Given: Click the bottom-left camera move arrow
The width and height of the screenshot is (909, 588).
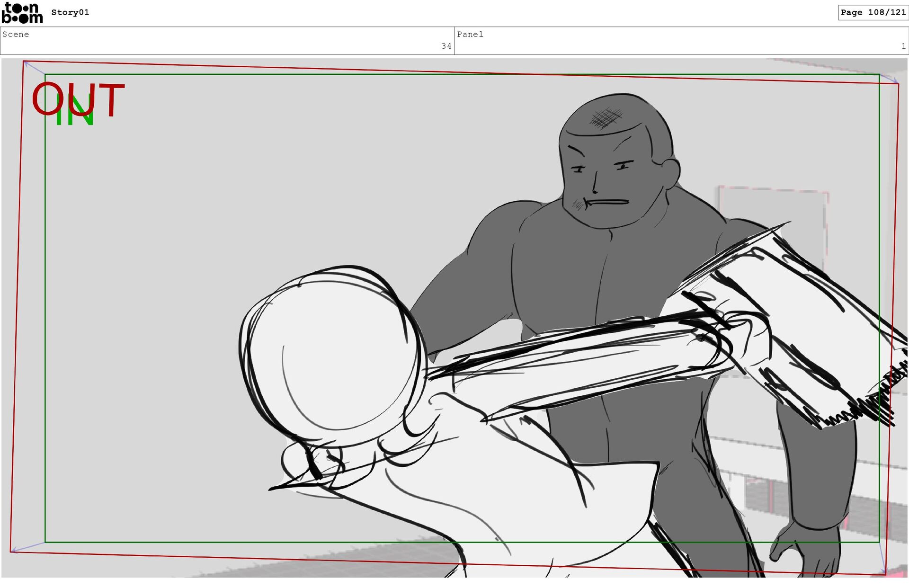Looking at the screenshot, I should tap(27, 547).
